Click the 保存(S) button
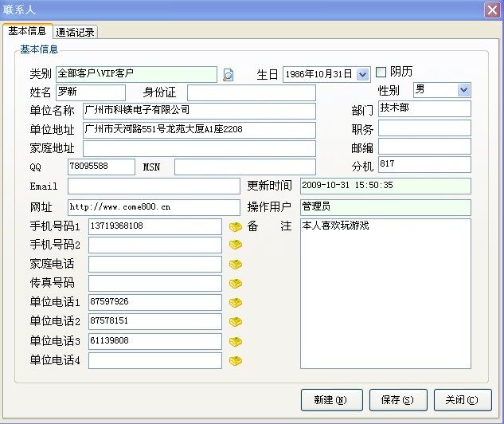504x424 pixels. [397, 400]
